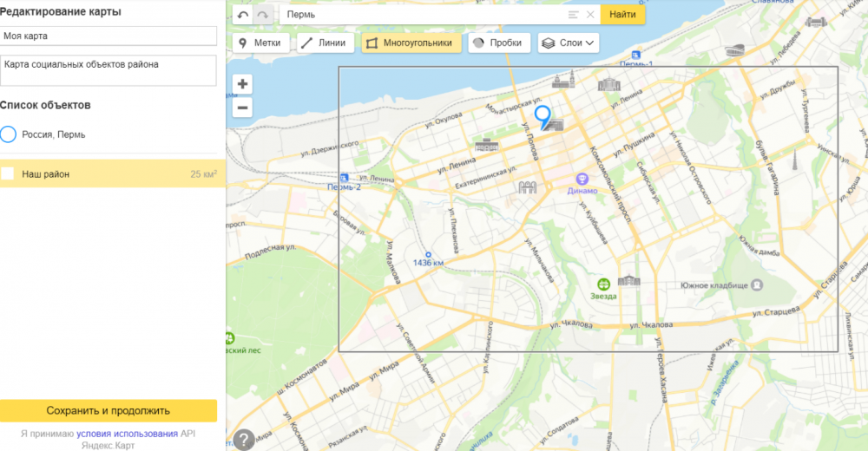The height and width of the screenshot is (451, 868).
Task: Toggle the Пробки traffic layer
Action: (499, 43)
